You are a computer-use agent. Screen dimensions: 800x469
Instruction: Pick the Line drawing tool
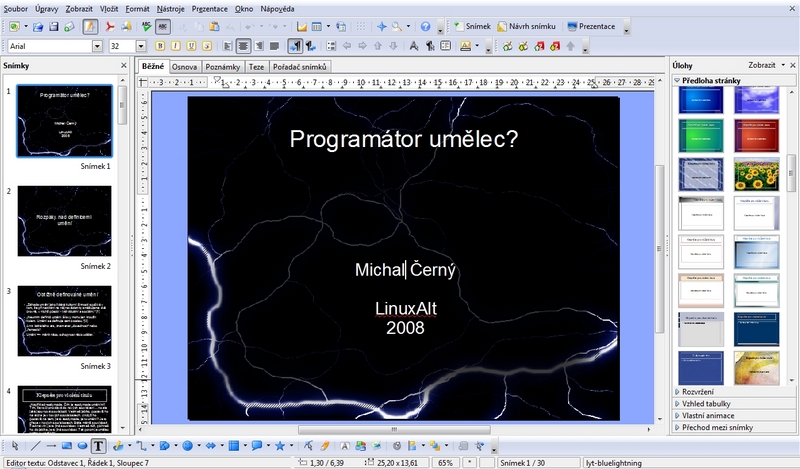click(x=35, y=446)
